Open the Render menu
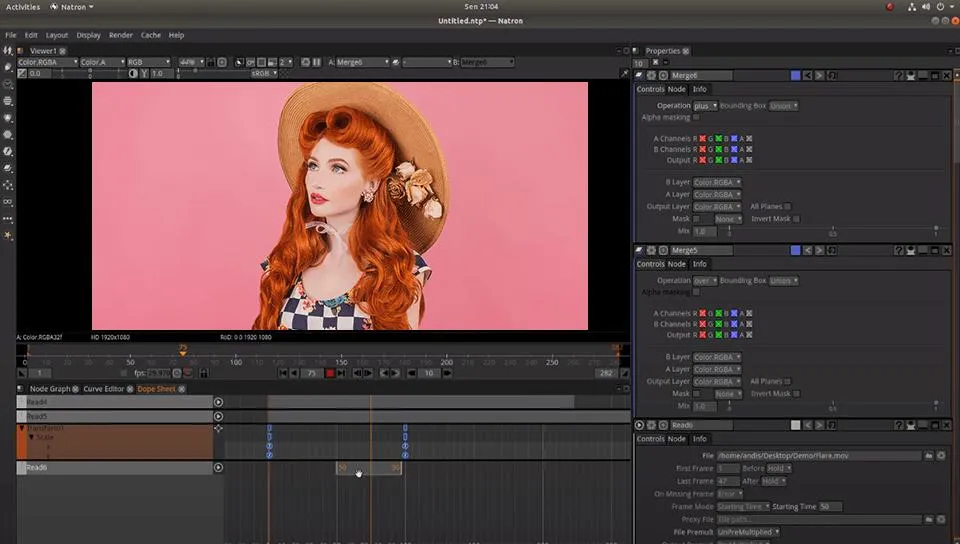 (121, 35)
